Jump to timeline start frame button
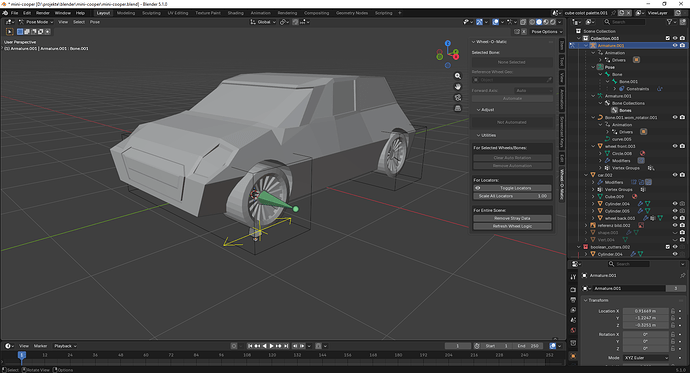The image size is (690, 373). coord(250,346)
